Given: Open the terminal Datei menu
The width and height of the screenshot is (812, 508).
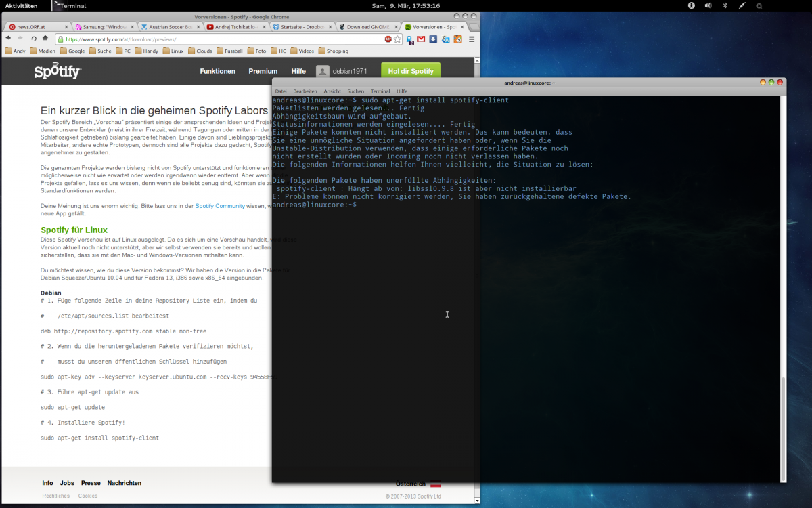Looking at the screenshot, I should [x=281, y=91].
